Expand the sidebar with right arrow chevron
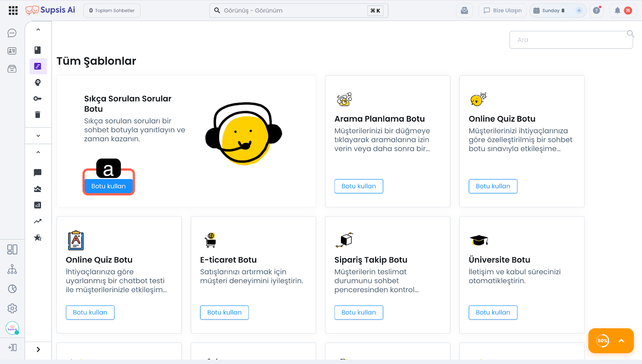The image size is (642, 364). pyautogui.click(x=38, y=350)
